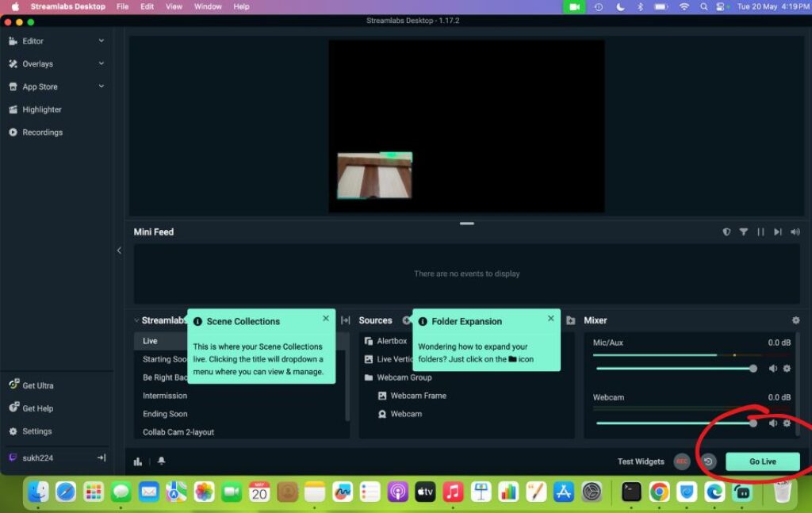Click the Go Live button

tap(762, 461)
